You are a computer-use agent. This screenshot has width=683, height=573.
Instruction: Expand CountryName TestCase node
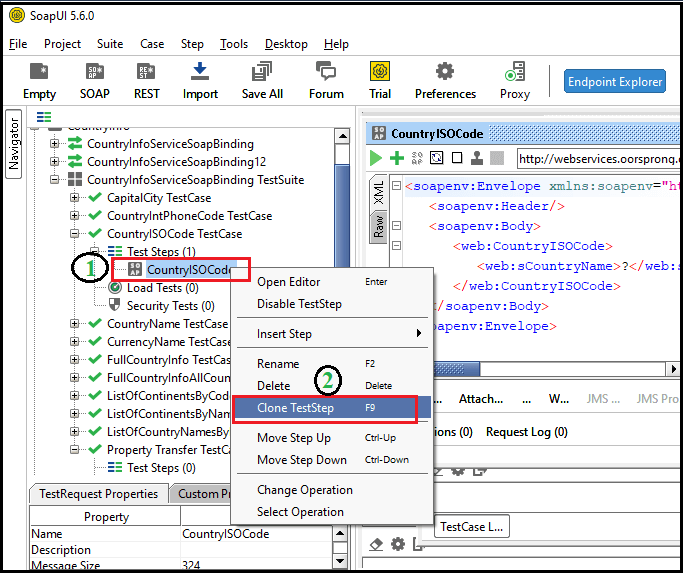(74, 324)
